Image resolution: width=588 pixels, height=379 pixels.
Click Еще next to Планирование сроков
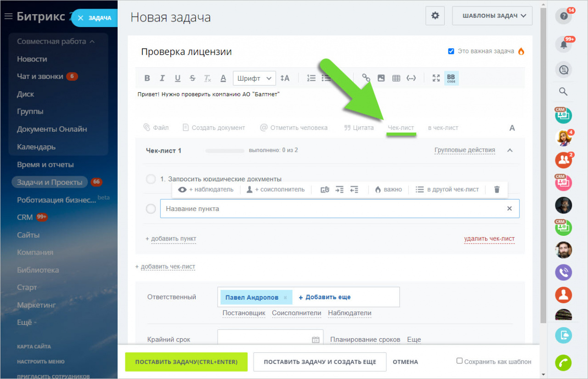click(x=414, y=340)
